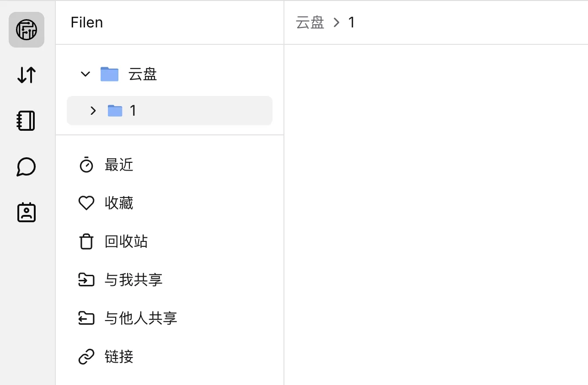Expand folder 1 chevron
This screenshot has height=385, width=588.
93,111
